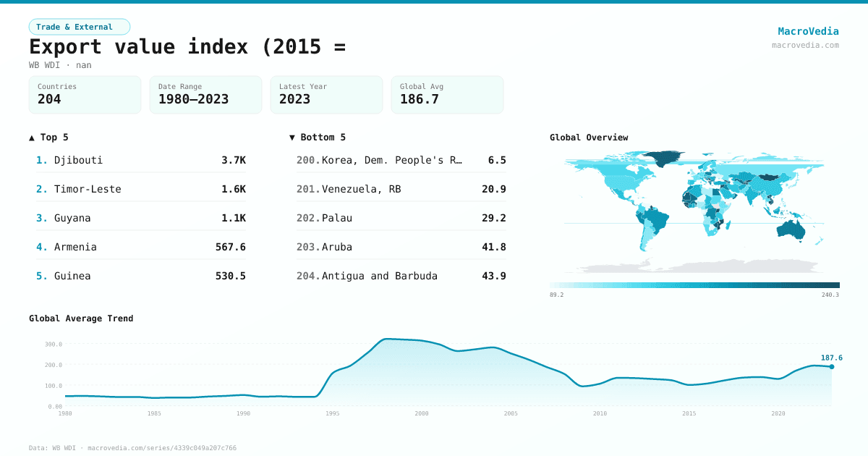Click the Latest Year 2023 card
Screen dimensions: 868x456
pyautogui.click(x=326, y=95)
